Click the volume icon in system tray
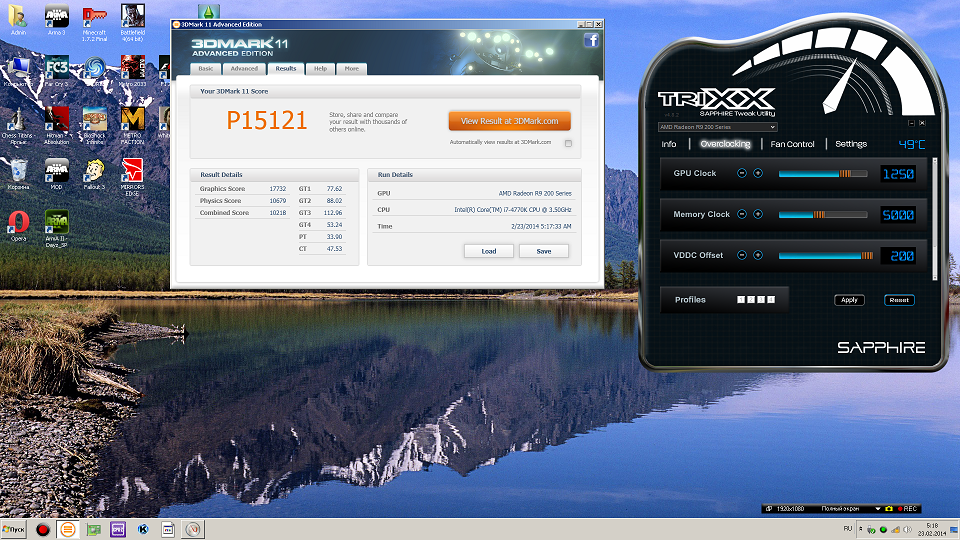 908,530
